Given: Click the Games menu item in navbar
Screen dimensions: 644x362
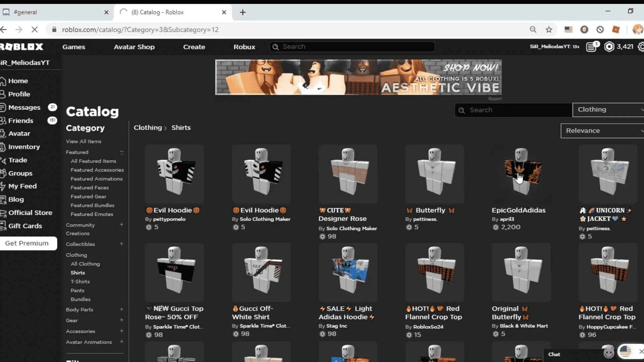Looking at the screenshot, I should 73,46.
